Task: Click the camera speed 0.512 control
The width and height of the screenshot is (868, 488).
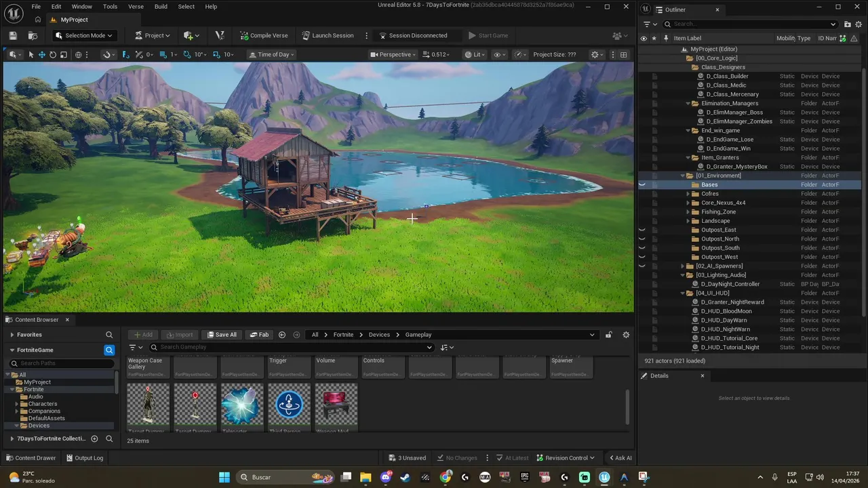Action: coord(436,54)
